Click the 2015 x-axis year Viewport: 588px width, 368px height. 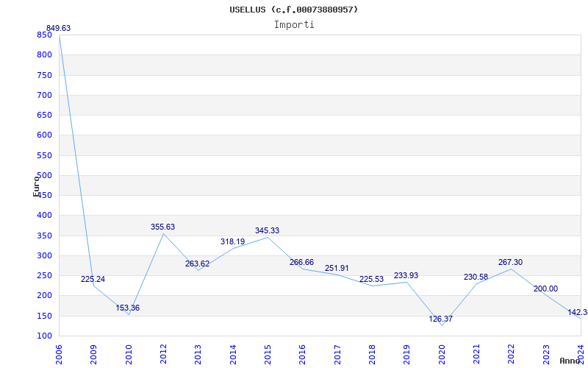[x=268, y=355]
